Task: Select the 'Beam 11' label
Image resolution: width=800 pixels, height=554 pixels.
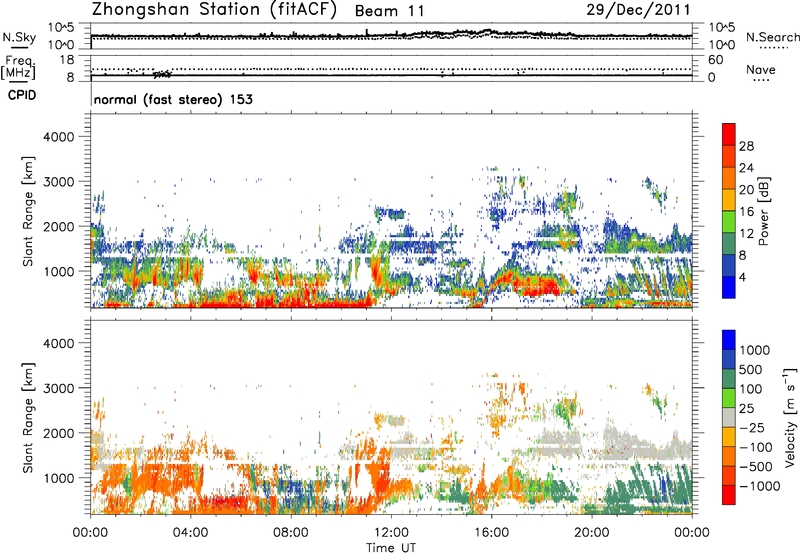Action: (389, 11)
